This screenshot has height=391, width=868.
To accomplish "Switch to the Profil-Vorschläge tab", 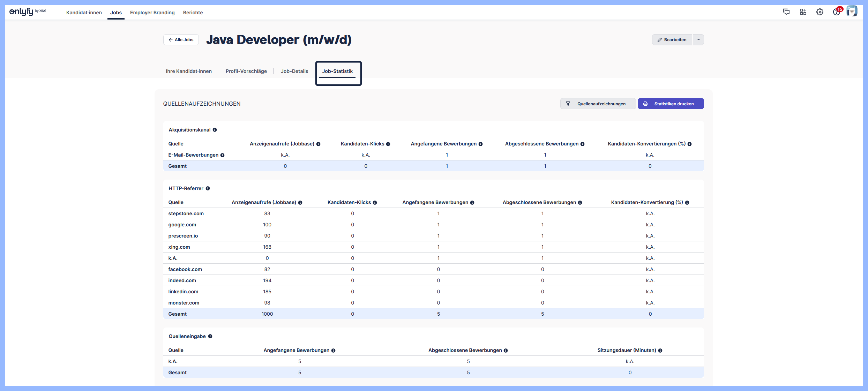I will tap(246, 71).
